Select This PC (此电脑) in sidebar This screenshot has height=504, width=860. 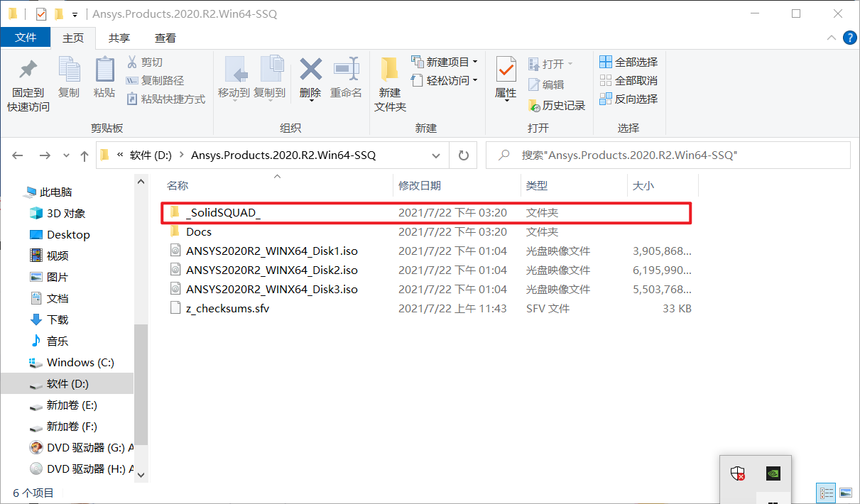48,192
